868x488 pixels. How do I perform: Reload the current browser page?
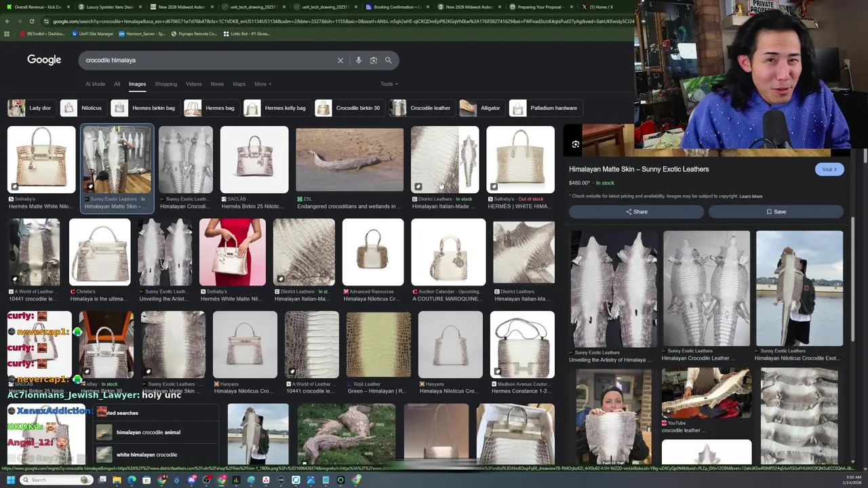[x=31, y=21]
